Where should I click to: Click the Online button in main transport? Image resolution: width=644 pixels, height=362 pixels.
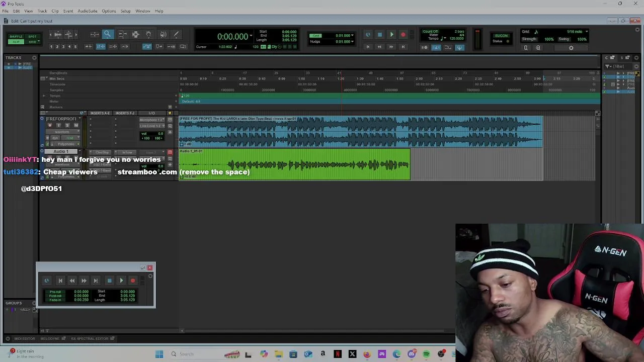368,35
